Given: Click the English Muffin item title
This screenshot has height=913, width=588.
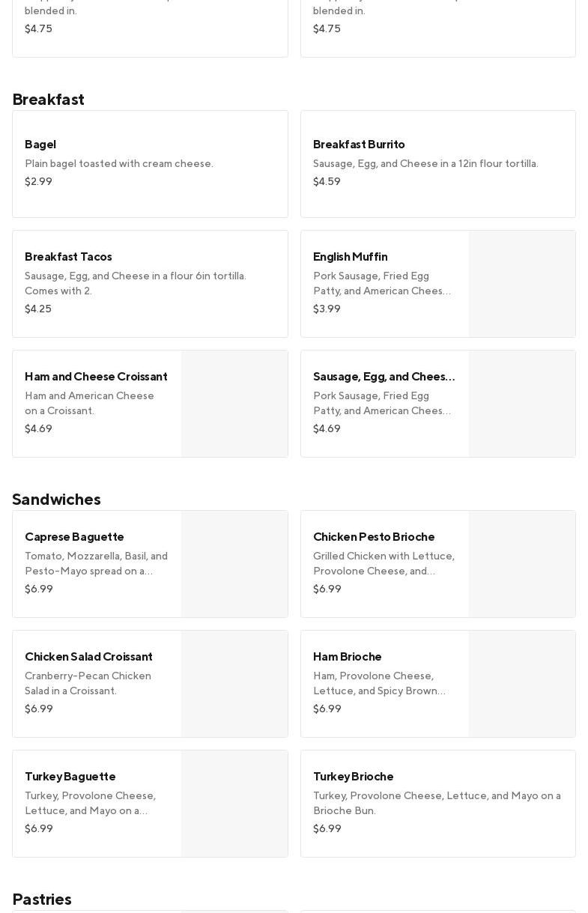Looking at the screenshot, I should point(350,257).
